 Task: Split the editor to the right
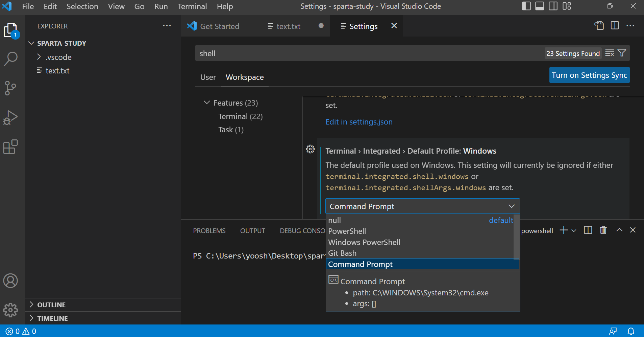pos(615,26)
